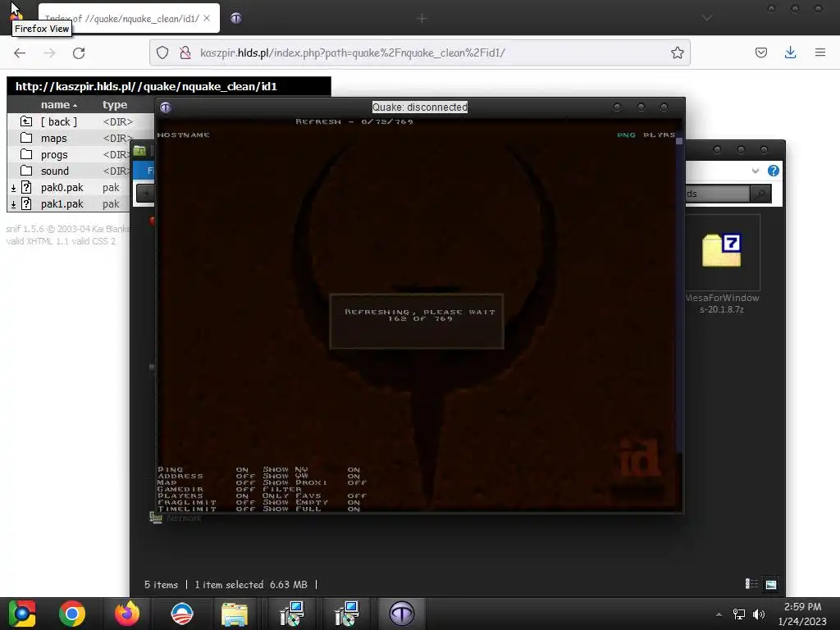Follow the [ back ] directory link
840x630 pixels.
[x=59, y=121]
